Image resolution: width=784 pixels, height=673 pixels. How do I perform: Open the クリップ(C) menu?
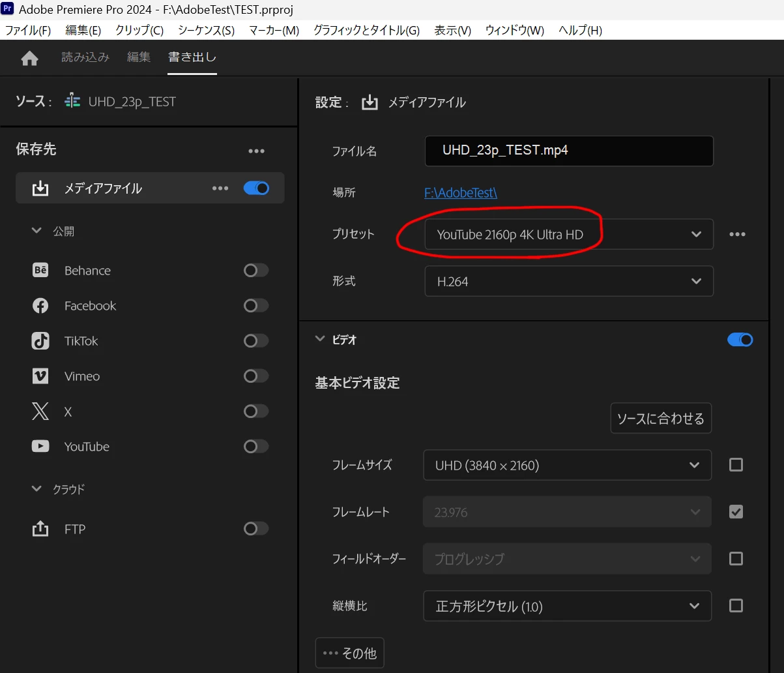(x=139, y=30)
